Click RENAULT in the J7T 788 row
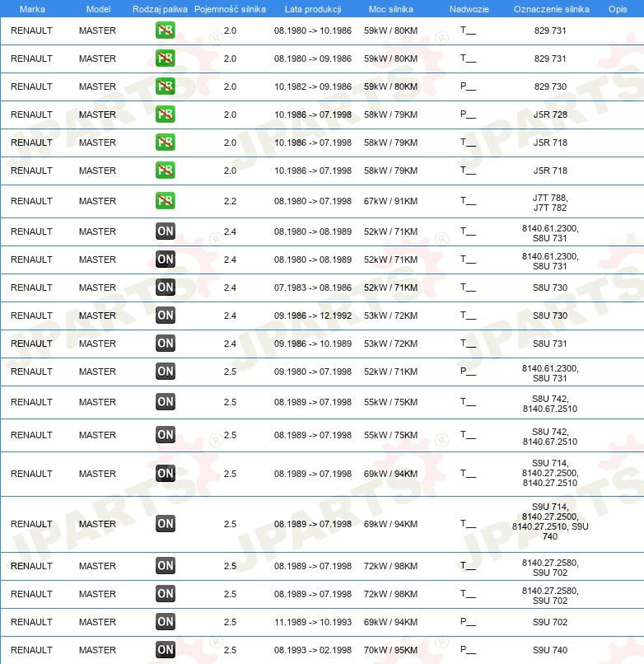The height and width of the screenshot is (664, 644). point(31,201)
